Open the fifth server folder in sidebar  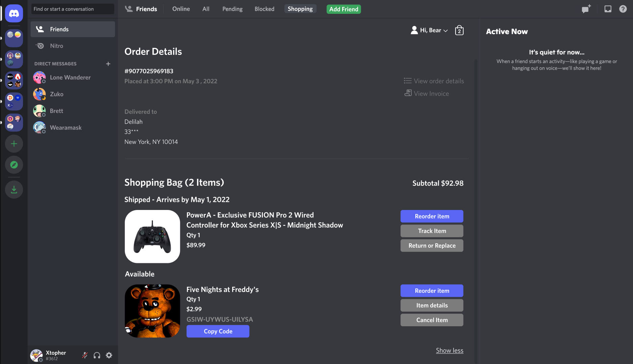click(14, 122)
